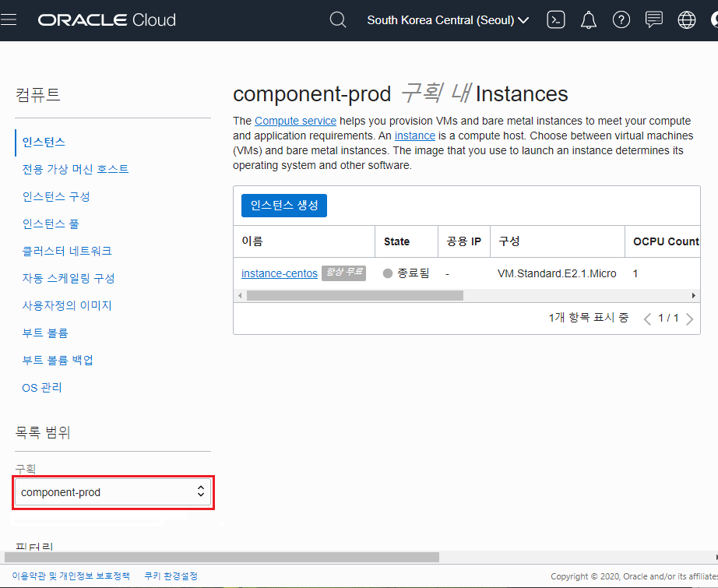
Task: Launch the Cloud Shell terminal icon
Action: pos(556,19)
